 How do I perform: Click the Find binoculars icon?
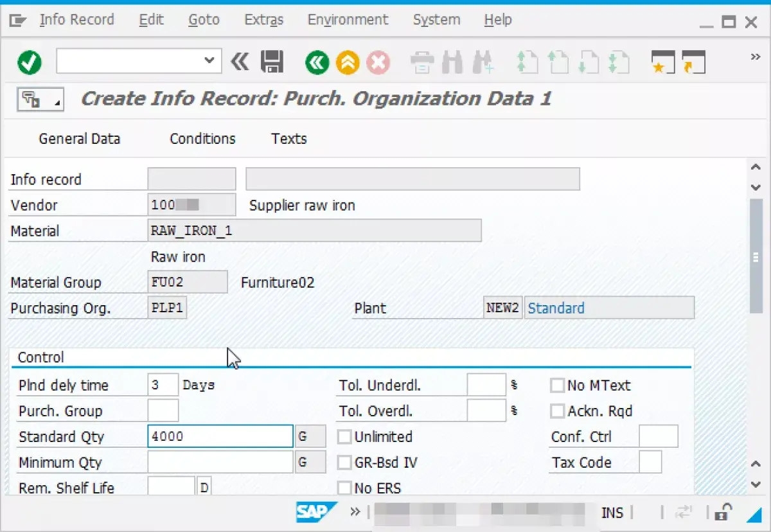coord(453,62)
